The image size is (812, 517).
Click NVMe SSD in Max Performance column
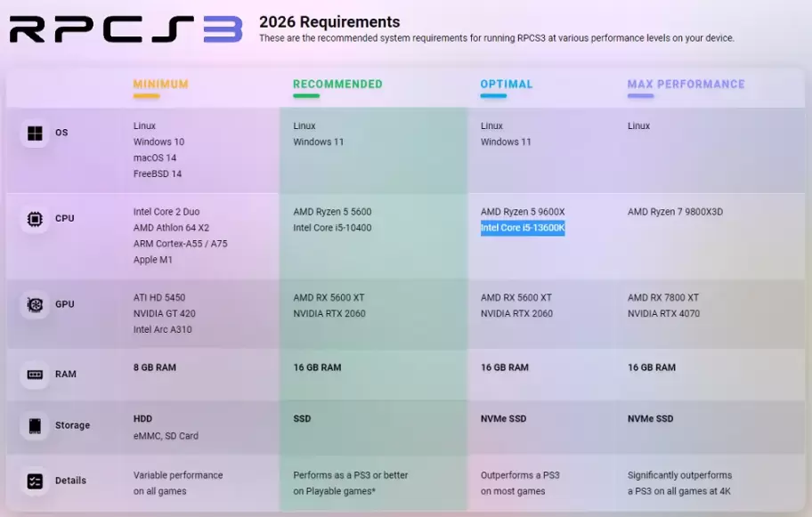coord(651,418)
